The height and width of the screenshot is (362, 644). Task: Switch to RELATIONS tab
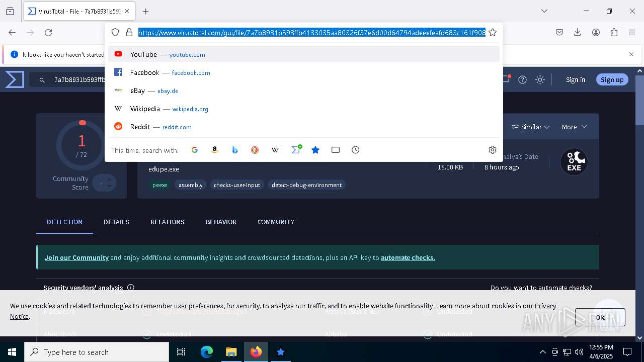167,222
